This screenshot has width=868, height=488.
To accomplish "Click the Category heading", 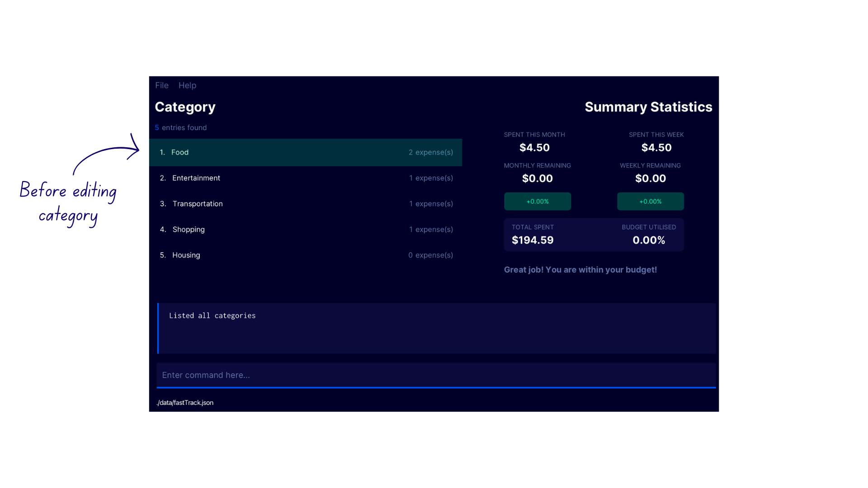I will [185, 107].
